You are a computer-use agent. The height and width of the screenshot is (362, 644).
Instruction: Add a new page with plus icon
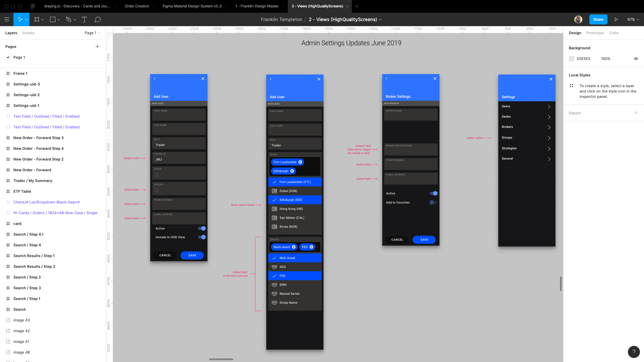pos(97,47)
